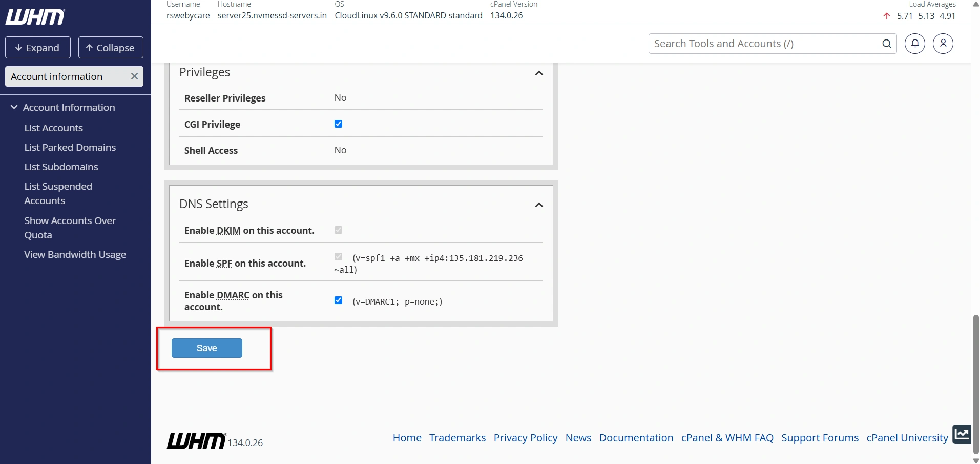
Task: Collapse the Privileges section chevron
Action: [x=539, y=73]
